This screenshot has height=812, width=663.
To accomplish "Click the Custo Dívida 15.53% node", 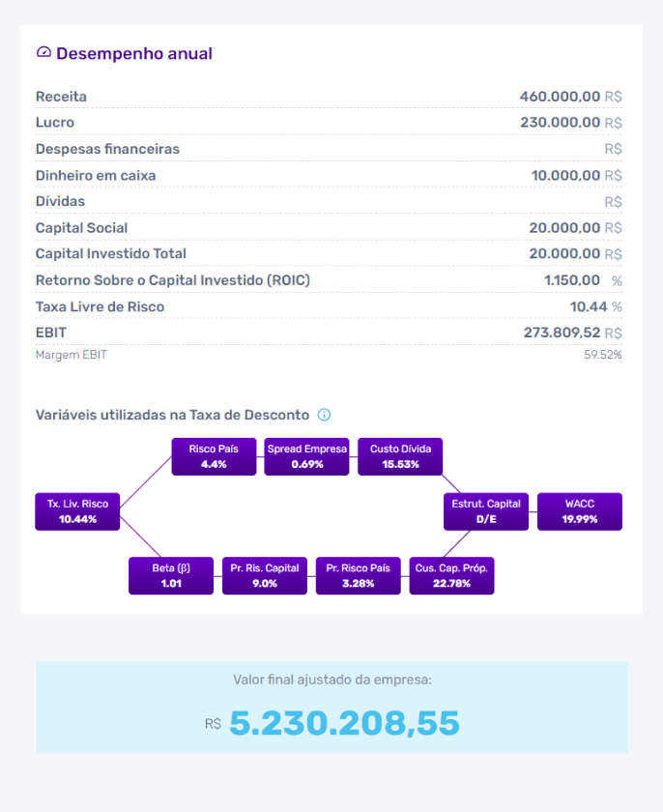I will tap(400, 456).
